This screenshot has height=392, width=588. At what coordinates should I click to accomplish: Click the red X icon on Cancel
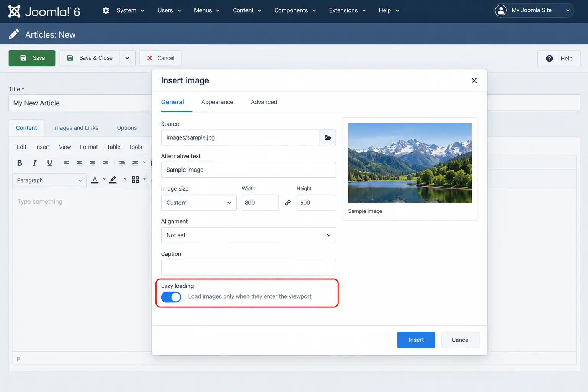click(150, 58)
